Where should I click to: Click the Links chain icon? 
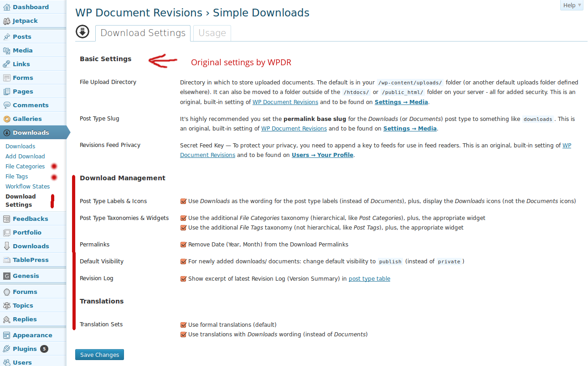click(7, 64)
